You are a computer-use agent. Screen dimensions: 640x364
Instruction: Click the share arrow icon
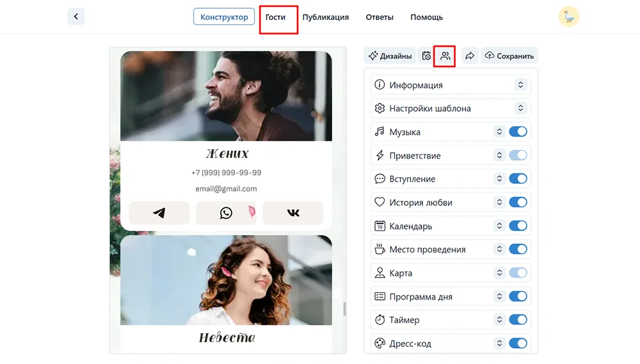pyautogui.click(x=469, y=56)
